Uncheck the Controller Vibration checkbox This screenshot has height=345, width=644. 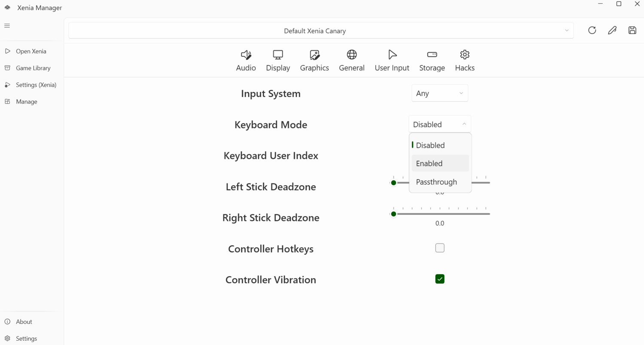[x=440, y=279]
